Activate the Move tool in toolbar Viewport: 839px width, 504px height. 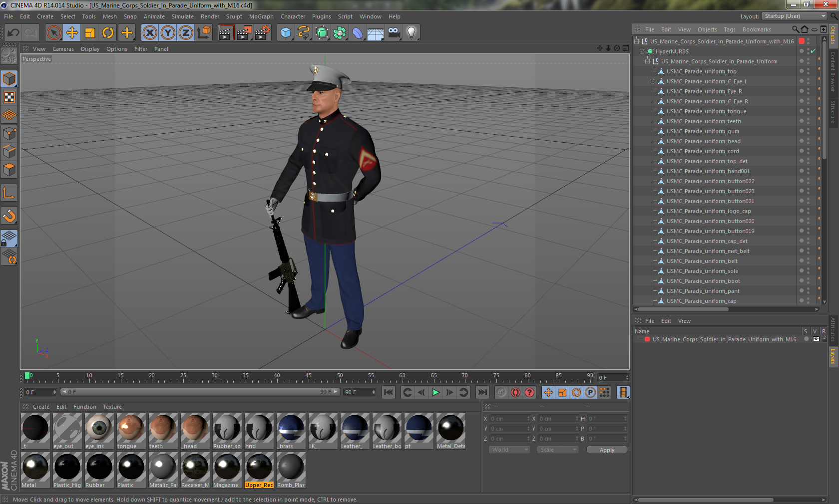coord(72,33)
